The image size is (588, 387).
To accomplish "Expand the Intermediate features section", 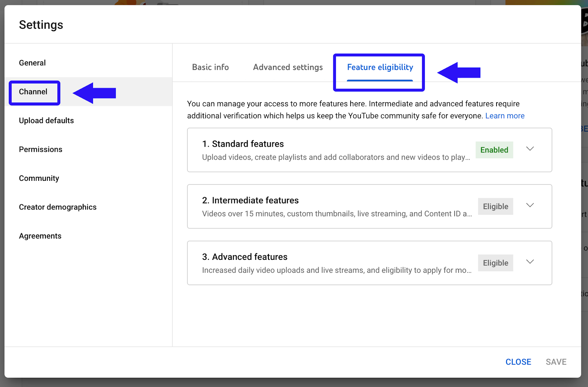I will pyautogui.click(x=530, y=205).
